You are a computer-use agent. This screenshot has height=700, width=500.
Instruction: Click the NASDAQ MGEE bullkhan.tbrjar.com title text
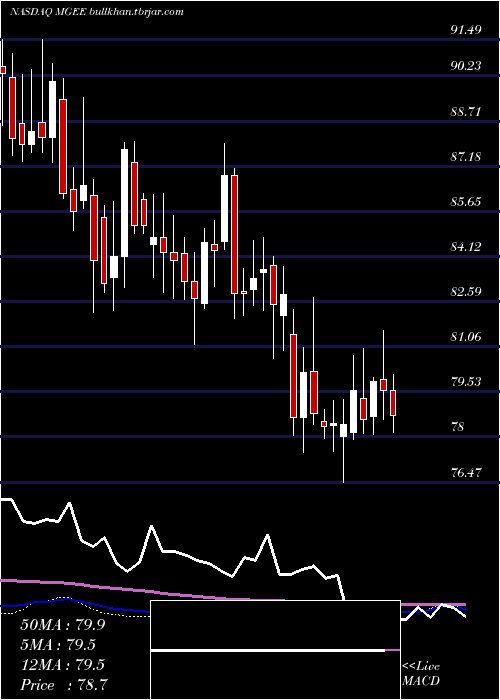pos(96,12)
